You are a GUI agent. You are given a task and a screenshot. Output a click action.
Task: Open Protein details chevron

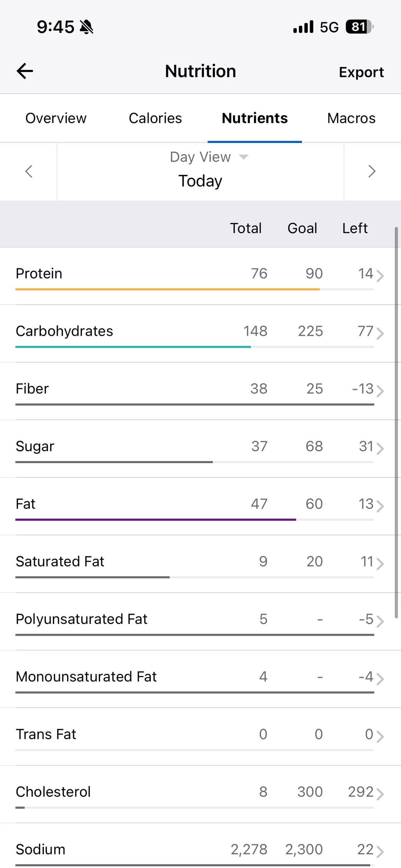[380, 276]
